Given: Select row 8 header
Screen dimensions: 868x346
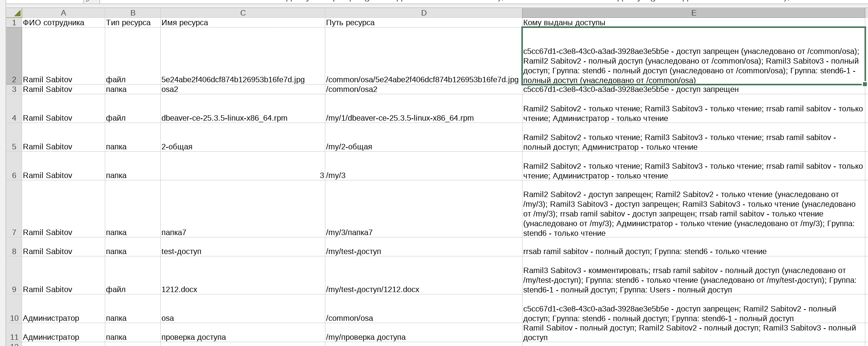Looking at the screenshot, I should [14, 247].
